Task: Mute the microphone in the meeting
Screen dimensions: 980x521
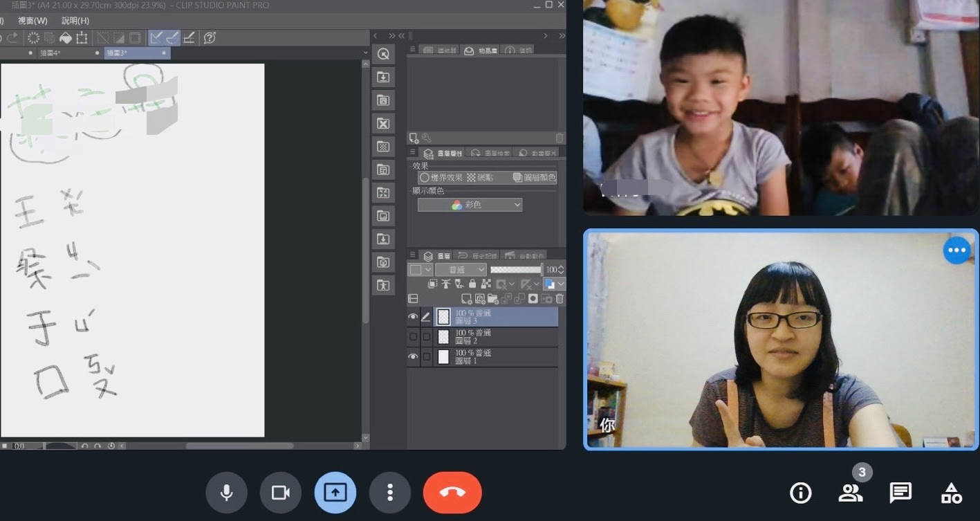Action: pyautogui.click(x=226, y=493)
